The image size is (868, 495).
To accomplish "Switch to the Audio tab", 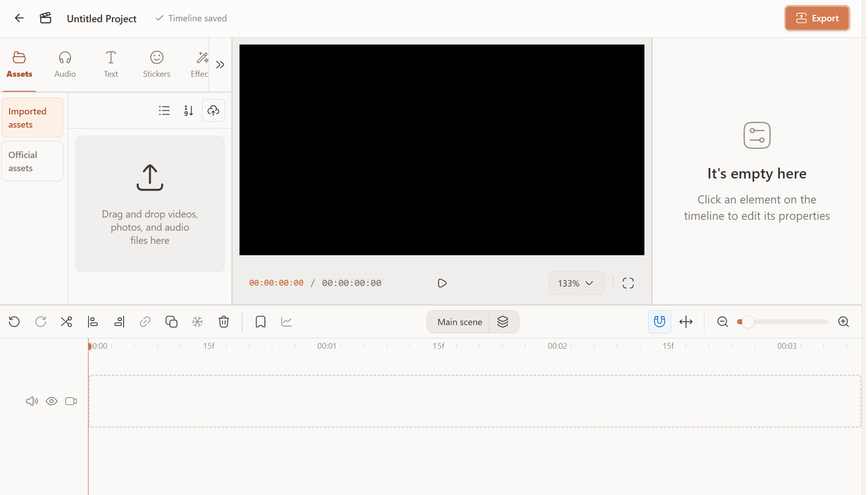I will (65, 64).
